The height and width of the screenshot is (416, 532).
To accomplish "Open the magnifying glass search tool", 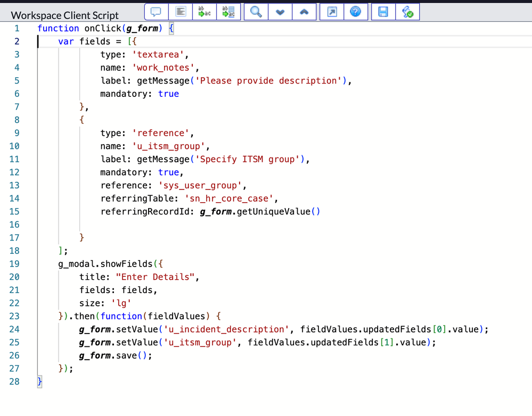I will tap(256, 12).
